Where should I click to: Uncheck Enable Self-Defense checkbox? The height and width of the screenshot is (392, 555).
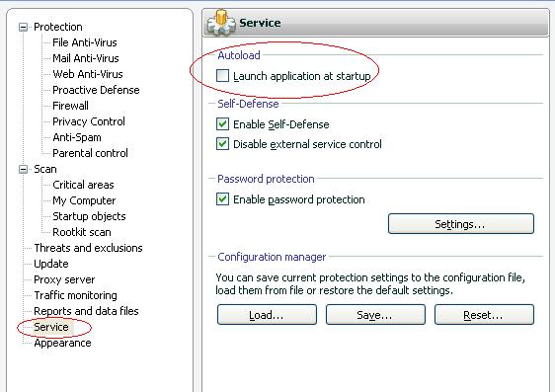(x=222, y=124)
